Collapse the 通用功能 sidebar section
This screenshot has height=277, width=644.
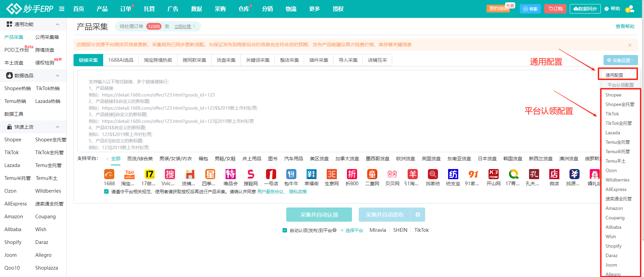pyautogui.click(x=57, y=24)
